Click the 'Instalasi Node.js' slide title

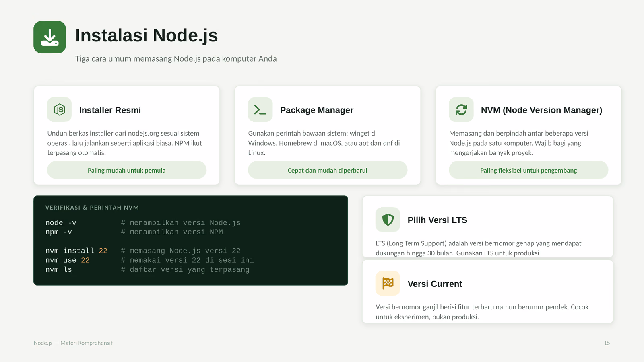tap(147, 35)
